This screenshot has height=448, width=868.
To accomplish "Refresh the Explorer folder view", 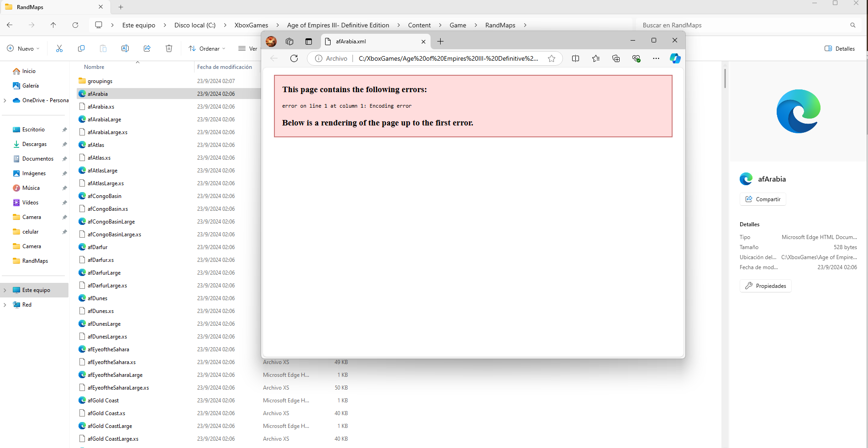I will coord(75,25).
